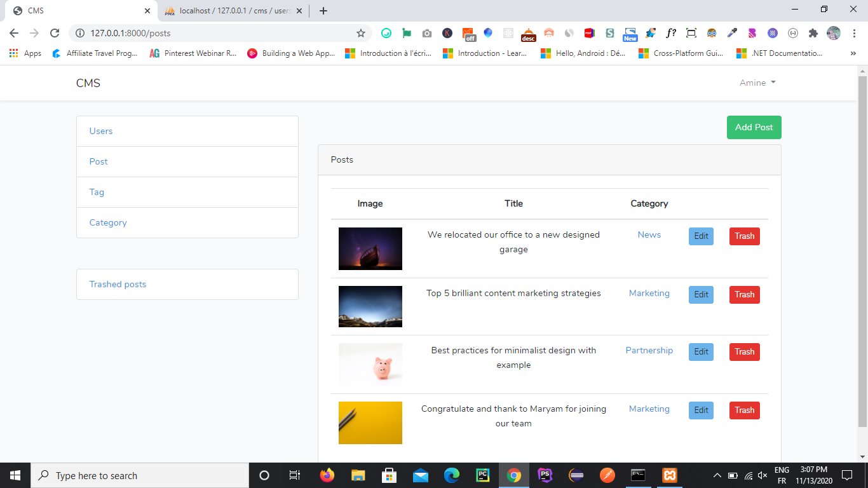The image size is (868, 488).
Task: Show hidden system tray icons
Action: 717,475
